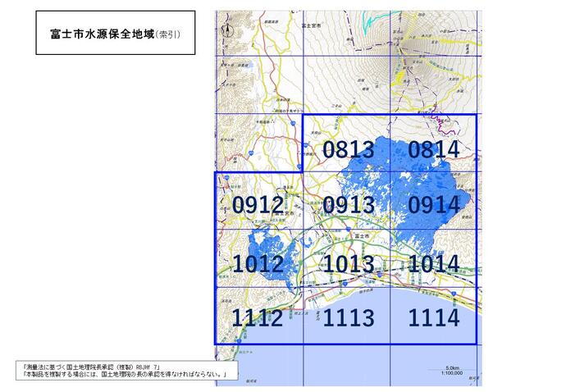This screenshot has height=392, width=566.
Task: Choose map grid section 0914
Action: [434, 201]
